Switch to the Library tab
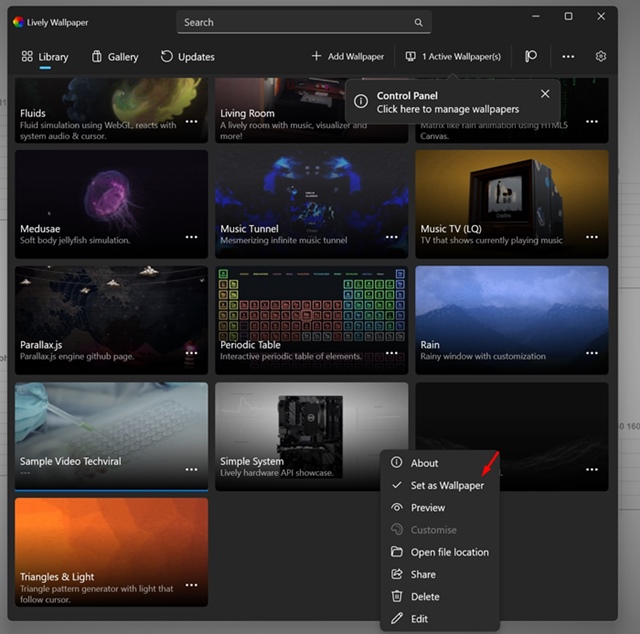This screenshot has width=640, height=634. tap(45, 57)
